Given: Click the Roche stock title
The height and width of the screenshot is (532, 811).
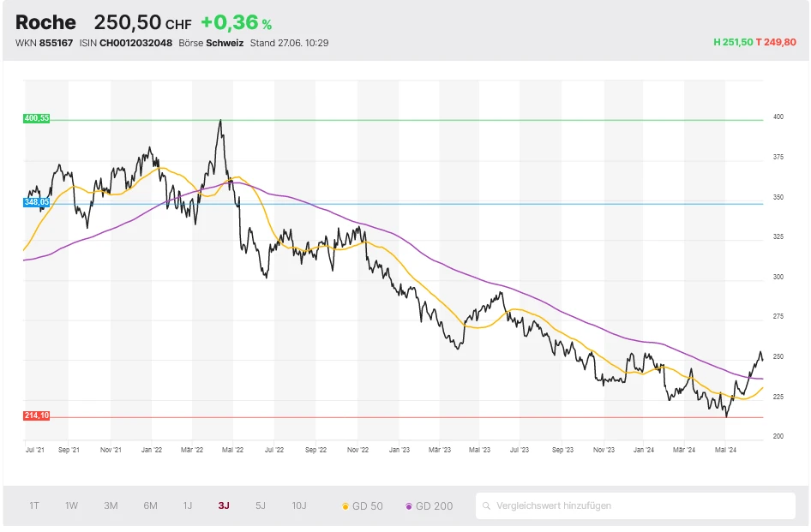Looking at the screenshot, I should point(45,22).
